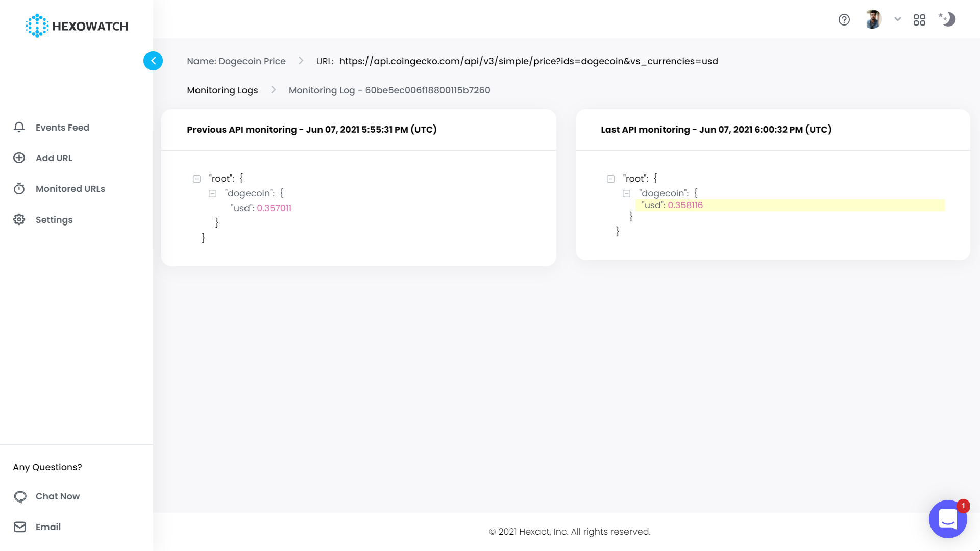Click the Name: Dogecoin Price breadcrumb

click(236, 61)
